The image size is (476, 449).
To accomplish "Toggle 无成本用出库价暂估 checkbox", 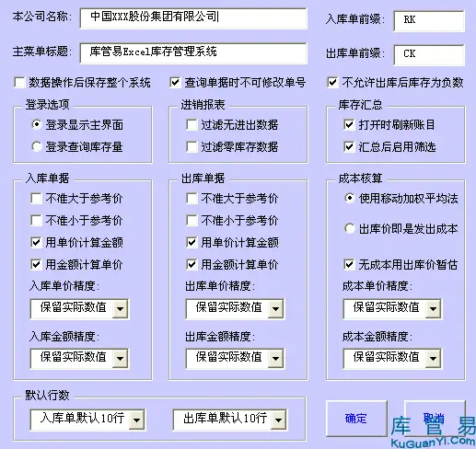I will (x=349, y=264).
